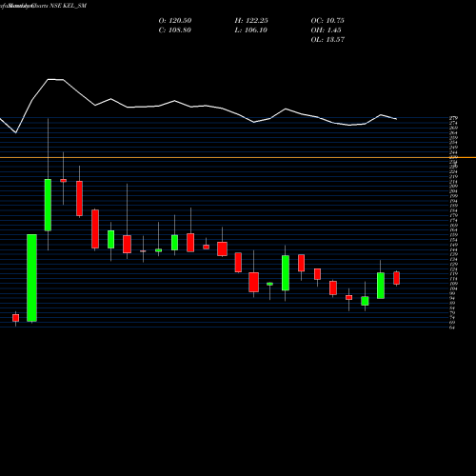The height and width of the screenshot is (476, 476).
Task: Click the OC: 10.75 readout
Action: coord(327,21)
